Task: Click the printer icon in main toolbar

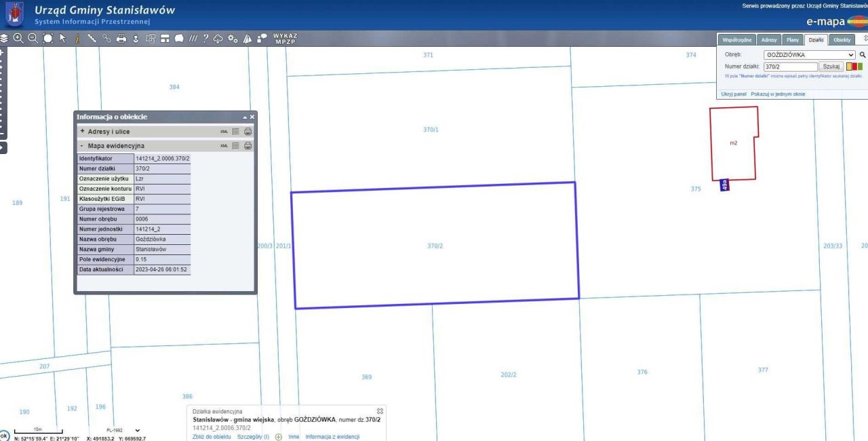Action: coord(121,39)
